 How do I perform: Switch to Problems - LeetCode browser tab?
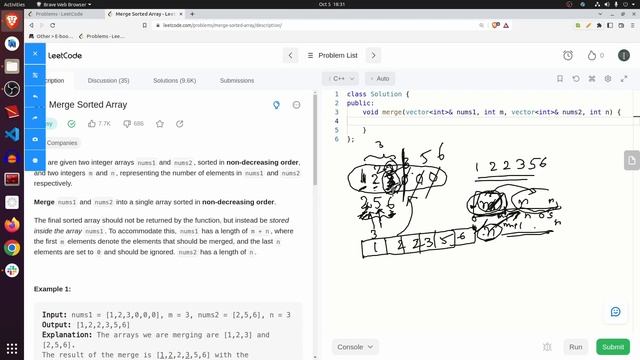[x=64, y=14]
